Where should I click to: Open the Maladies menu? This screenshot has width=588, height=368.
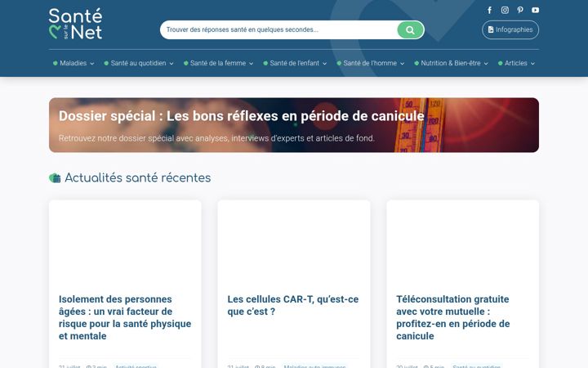click(73, 63)
